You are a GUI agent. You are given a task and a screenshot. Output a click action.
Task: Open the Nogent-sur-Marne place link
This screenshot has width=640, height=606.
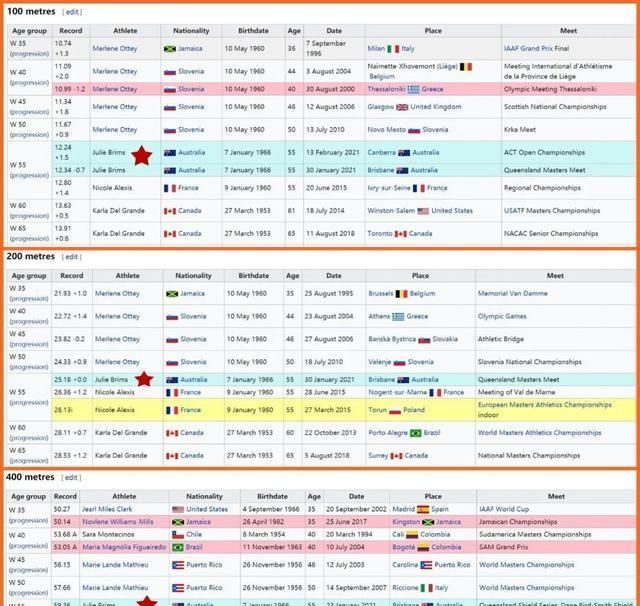398,392
